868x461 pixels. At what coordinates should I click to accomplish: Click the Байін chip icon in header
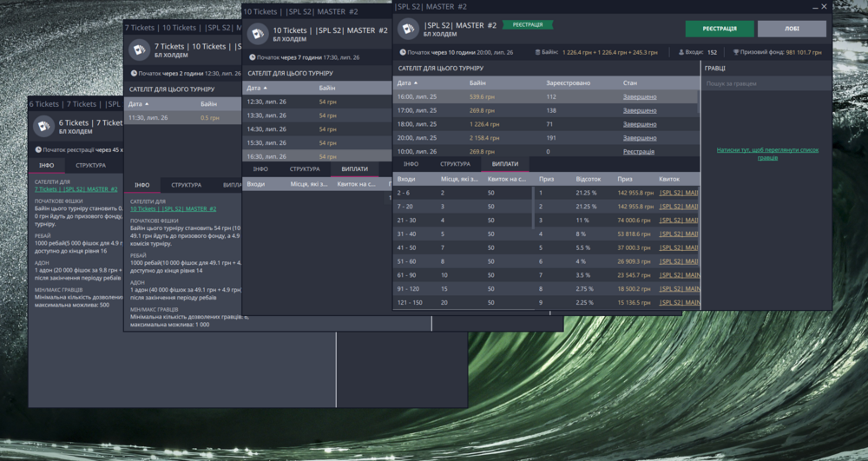[x=537, y=53]
